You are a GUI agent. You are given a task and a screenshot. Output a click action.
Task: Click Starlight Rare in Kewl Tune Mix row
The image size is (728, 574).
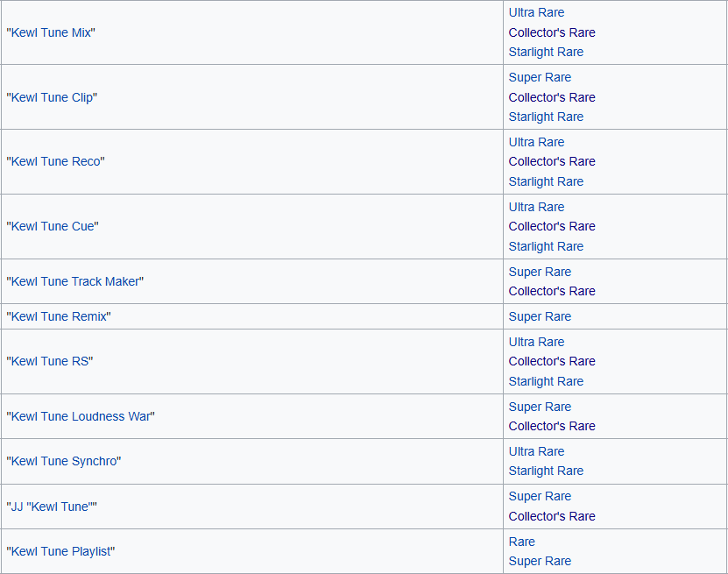[x=546, y=52]
